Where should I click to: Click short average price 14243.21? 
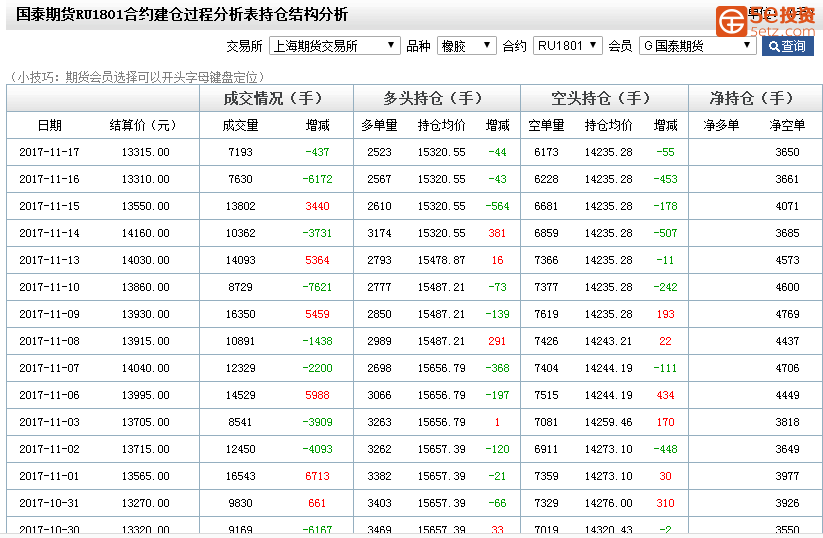click(x=608, y=341)
